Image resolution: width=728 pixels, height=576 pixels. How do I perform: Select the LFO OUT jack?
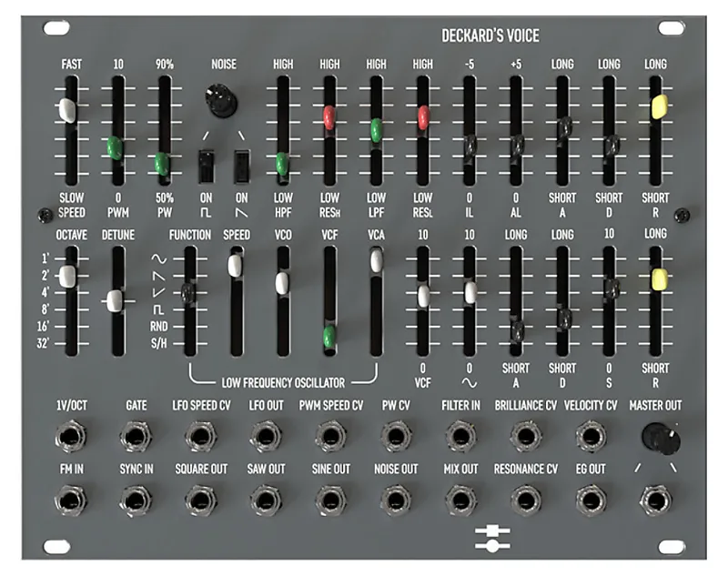tap(266, 438)
